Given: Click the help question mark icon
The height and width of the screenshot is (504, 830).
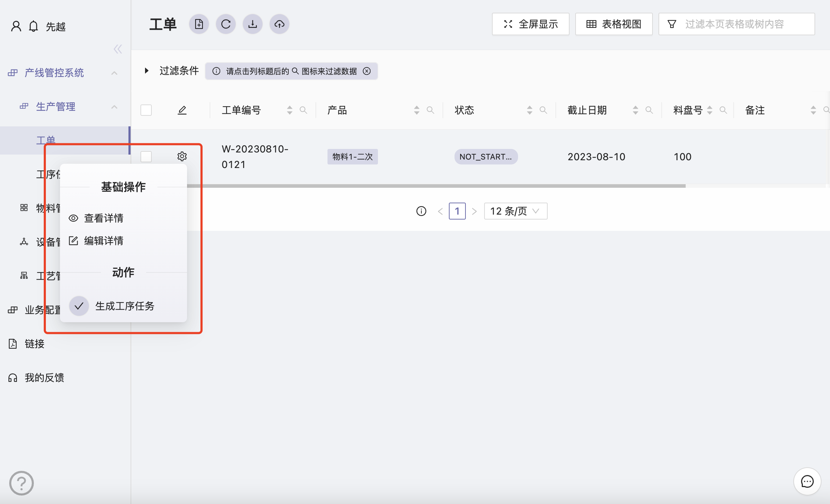Looking at the screenshot, I should click(x=22, y=483).
